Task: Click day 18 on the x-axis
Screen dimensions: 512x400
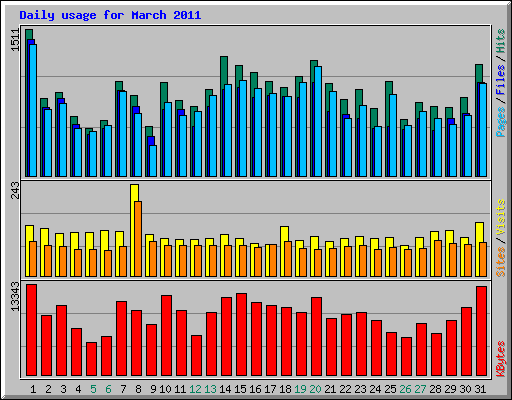Action: (x=285, y=389)
